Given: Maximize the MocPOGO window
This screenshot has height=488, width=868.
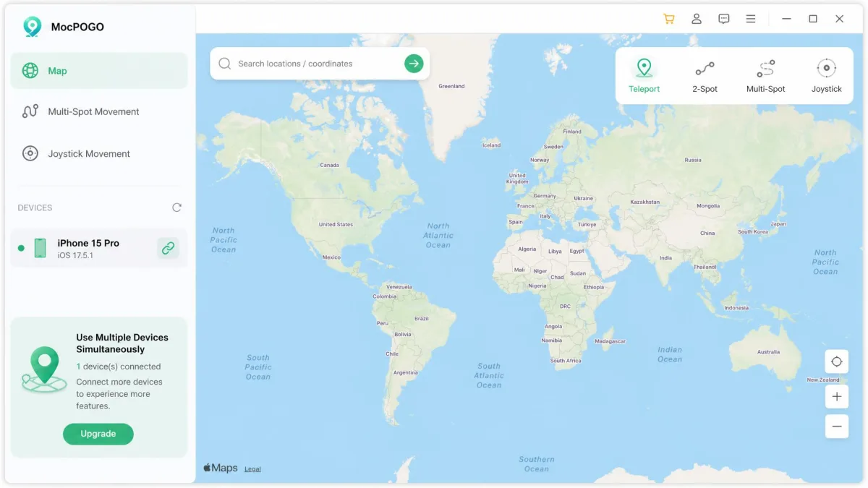Looking at the screenshot, I should [x=813, y=19].
